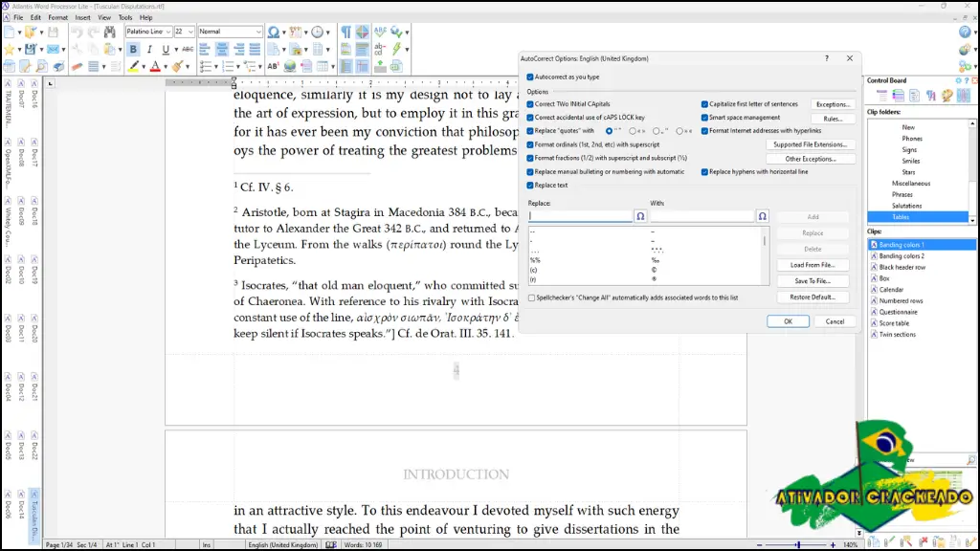Click Load From File... button

pyautogui.click(x=813, y=265)
